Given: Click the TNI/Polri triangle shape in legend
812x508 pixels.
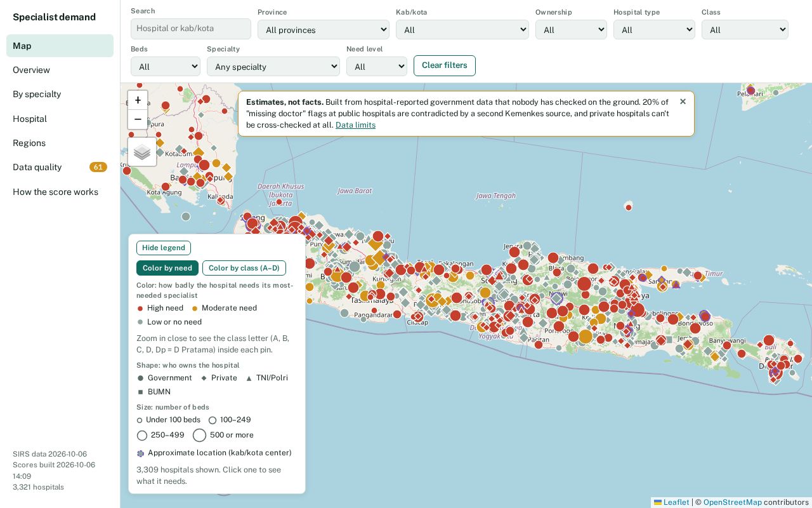Looking at the screenshot, I should 249,378.
